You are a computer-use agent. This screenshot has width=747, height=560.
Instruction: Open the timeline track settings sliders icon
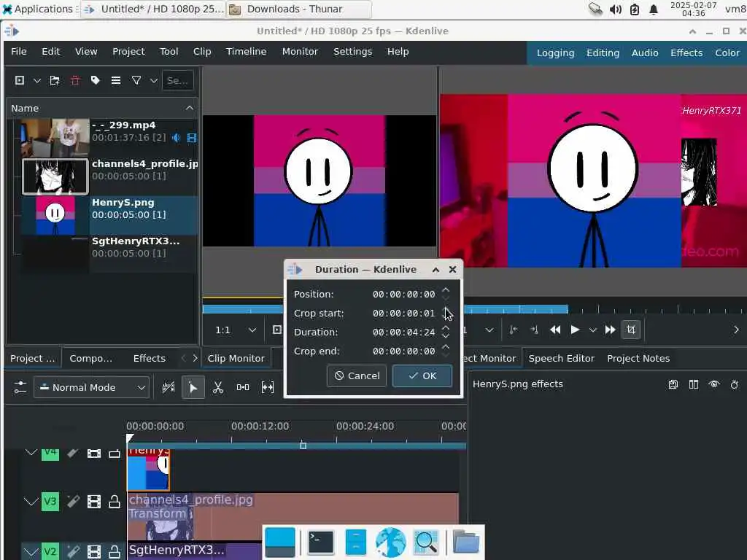point(20,387)
